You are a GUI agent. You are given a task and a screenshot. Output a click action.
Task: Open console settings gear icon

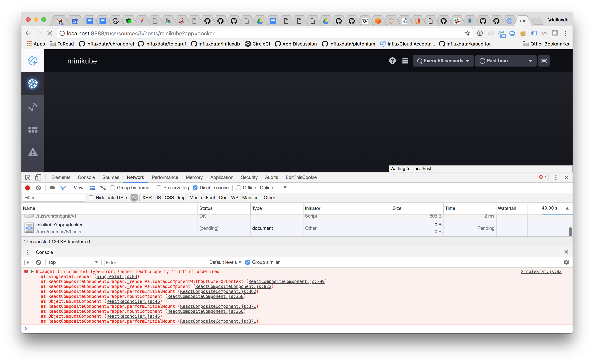coord(566,262)
